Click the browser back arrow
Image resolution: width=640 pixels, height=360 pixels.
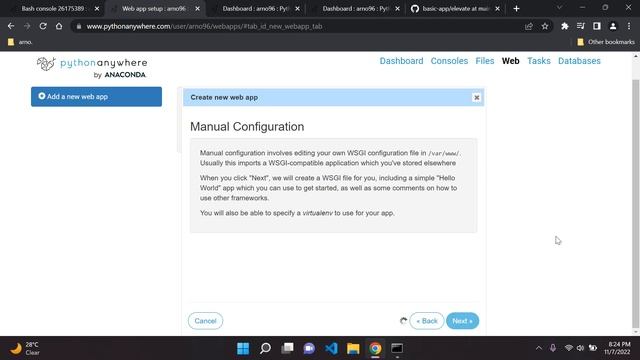11,26
